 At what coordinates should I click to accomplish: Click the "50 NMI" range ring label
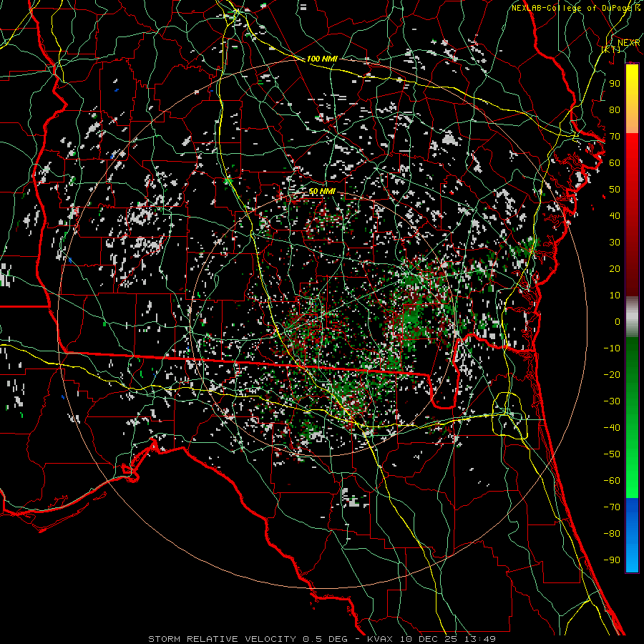pos(322,191)
